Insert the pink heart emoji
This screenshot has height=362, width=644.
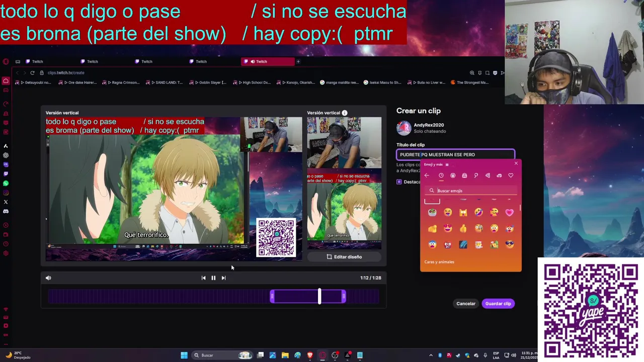click(x=510, y=213)
